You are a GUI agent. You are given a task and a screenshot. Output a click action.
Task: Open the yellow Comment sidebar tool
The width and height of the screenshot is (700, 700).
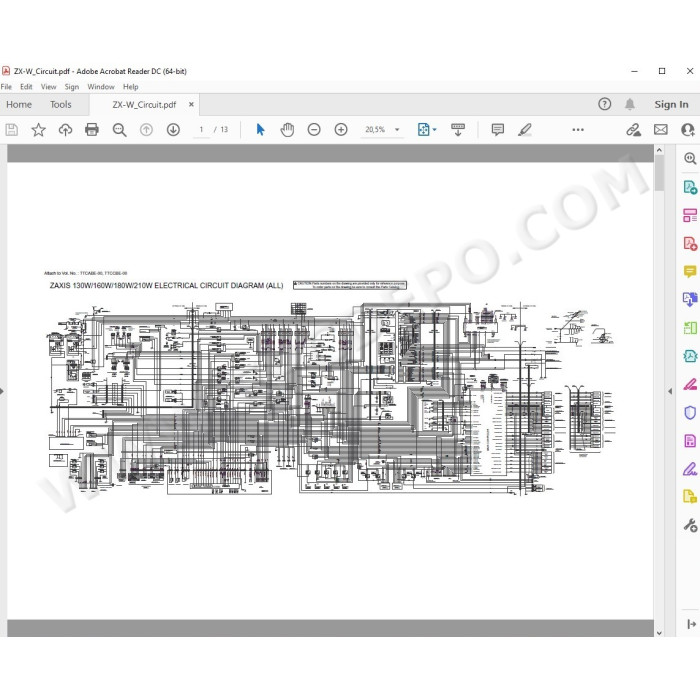click(x=690, y=271)
